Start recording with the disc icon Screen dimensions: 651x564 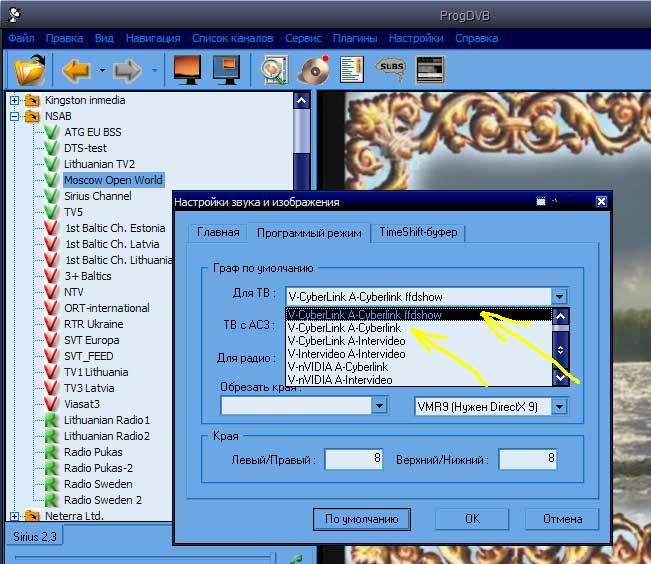pyautogui.click(x=313, y=70)
